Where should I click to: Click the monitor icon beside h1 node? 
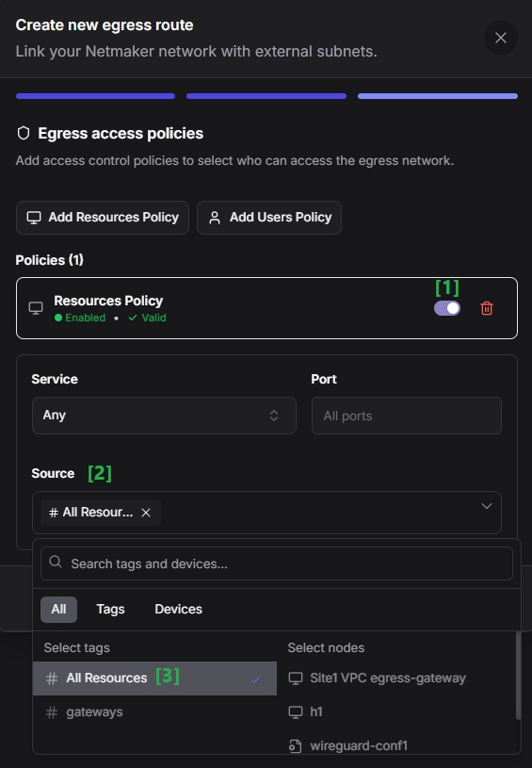(295, 711)
